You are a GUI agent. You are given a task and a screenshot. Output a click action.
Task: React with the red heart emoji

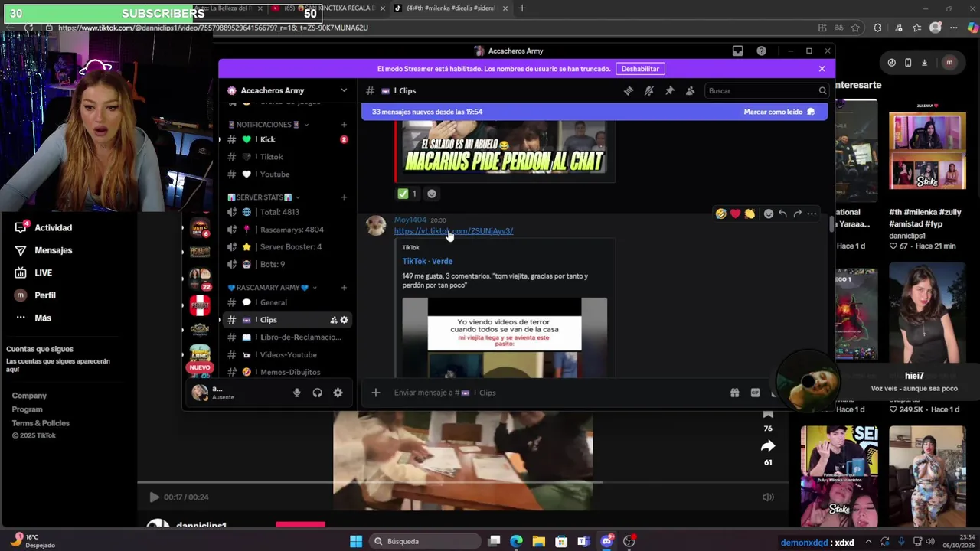click(x=735, y=214)
